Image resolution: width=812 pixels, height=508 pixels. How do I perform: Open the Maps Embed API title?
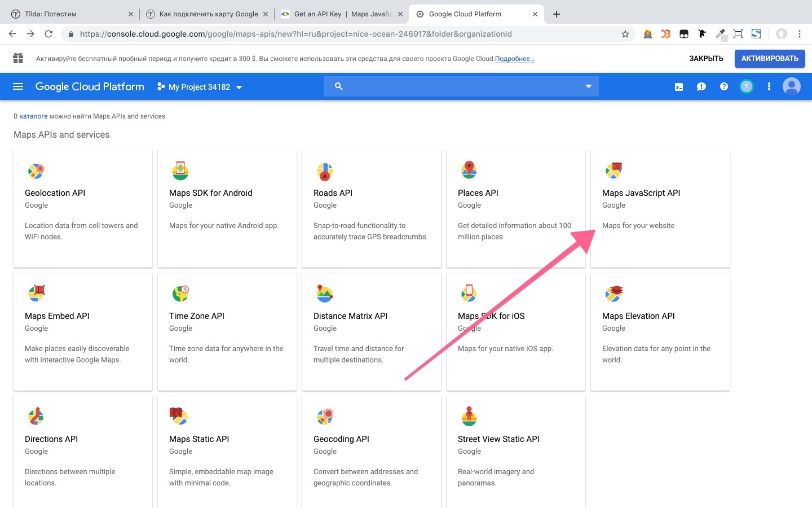click(57, 316)
